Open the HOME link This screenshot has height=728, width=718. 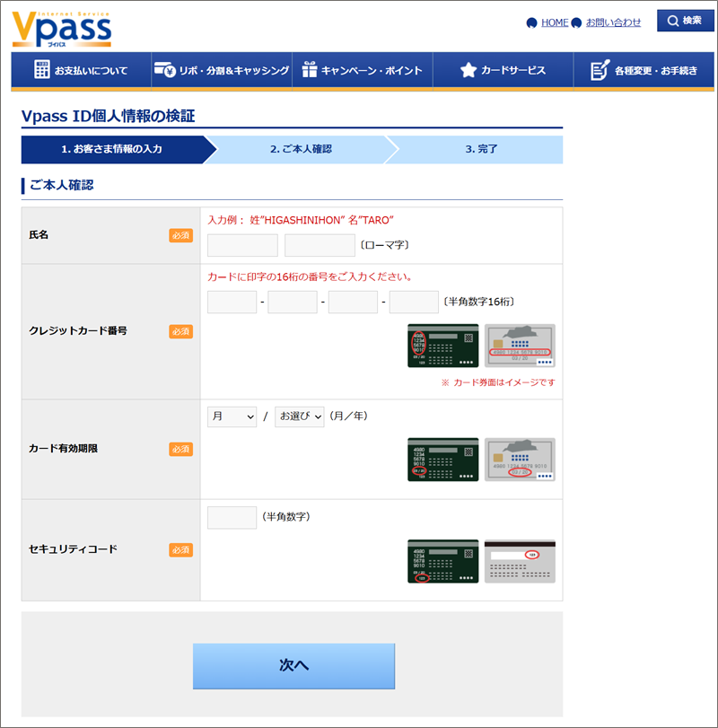(x=555, y=22)
